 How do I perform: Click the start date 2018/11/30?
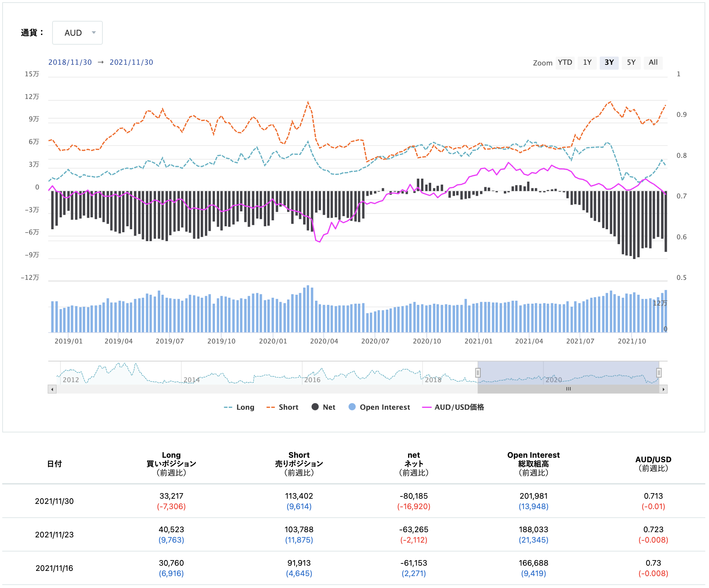(70, 62)
